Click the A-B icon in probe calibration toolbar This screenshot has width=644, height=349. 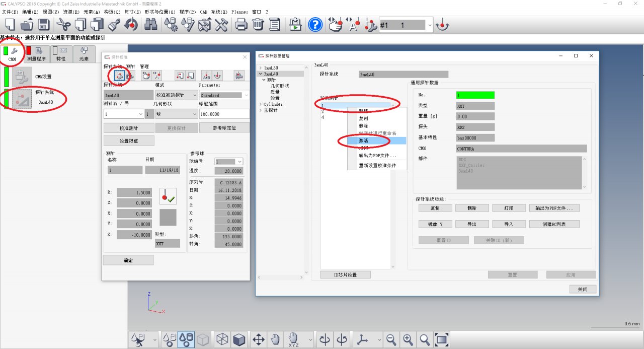click(206, 76)
